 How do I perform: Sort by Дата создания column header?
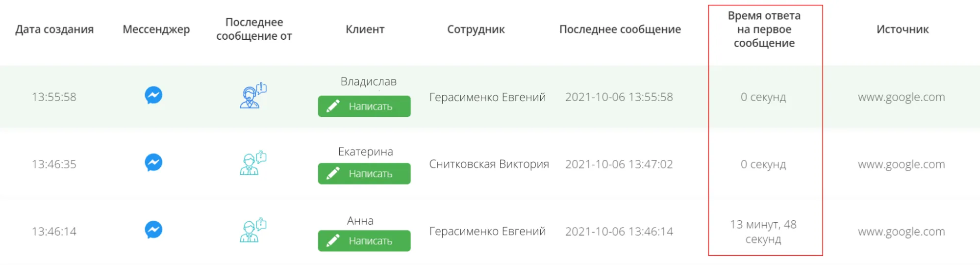tap(54, 29)
